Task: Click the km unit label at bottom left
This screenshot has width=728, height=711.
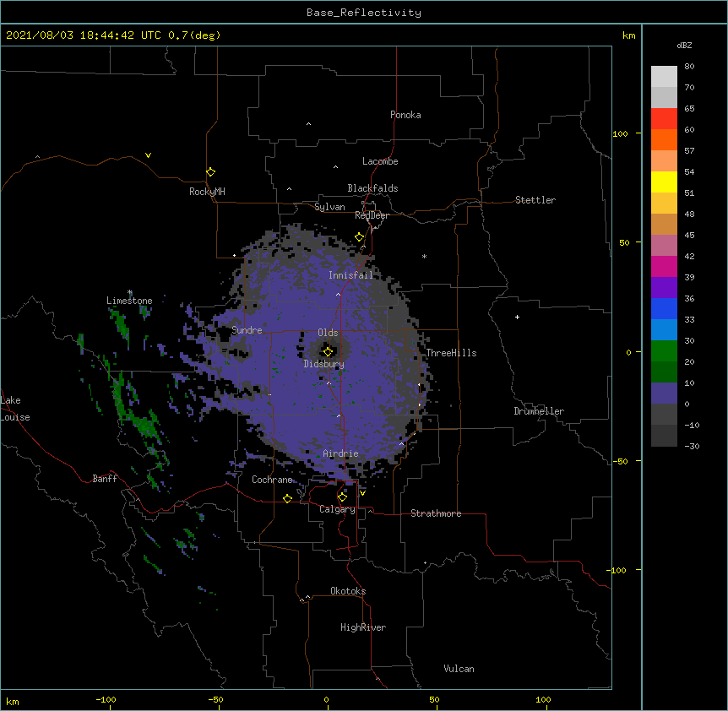Action: click(x=13, y=701)
